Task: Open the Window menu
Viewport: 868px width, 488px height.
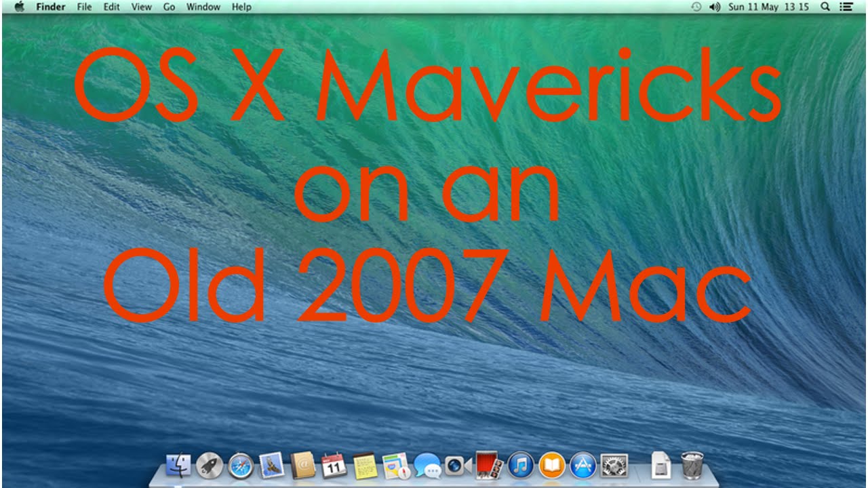Action: [203, 7]
